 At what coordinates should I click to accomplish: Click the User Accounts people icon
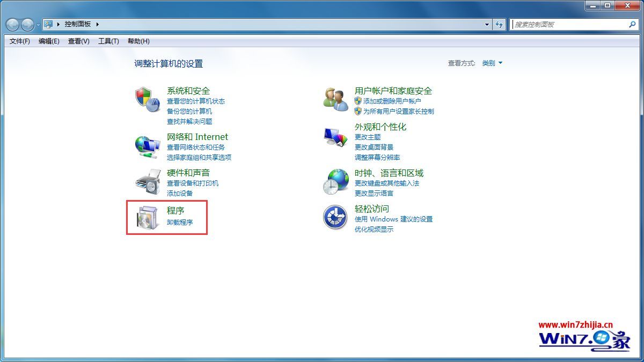(x=335, y=99)
